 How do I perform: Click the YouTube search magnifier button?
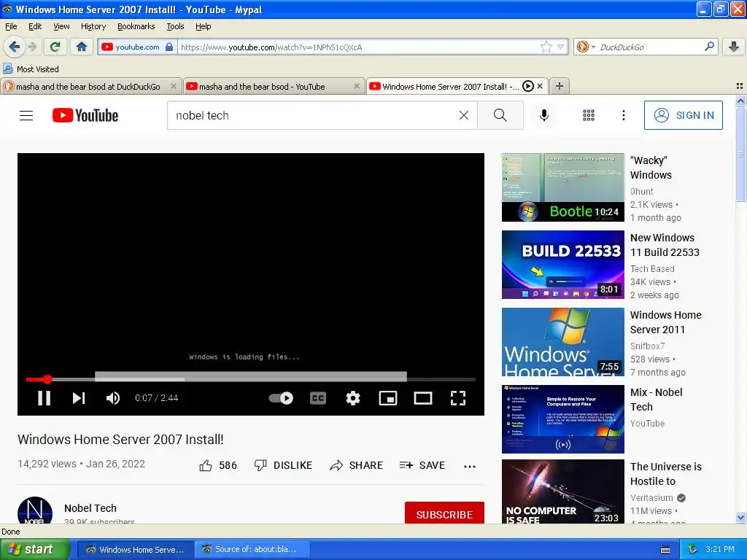[x=500, y=115]
